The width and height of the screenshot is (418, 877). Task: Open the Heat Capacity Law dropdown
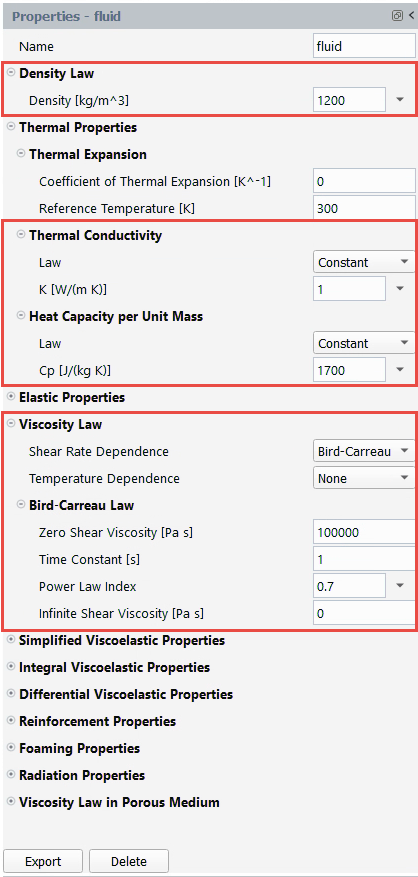pyautogui.click(x=364, y=343)
